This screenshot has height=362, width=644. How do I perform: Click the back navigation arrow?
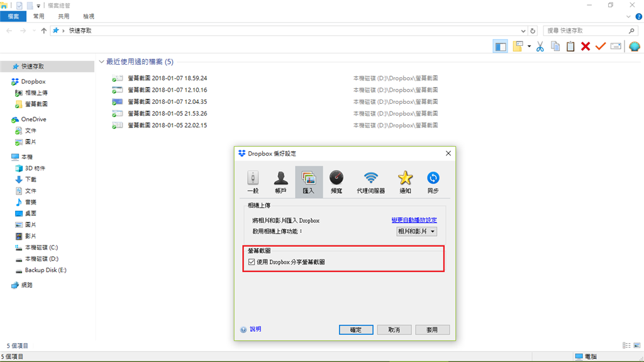(9, 31)
